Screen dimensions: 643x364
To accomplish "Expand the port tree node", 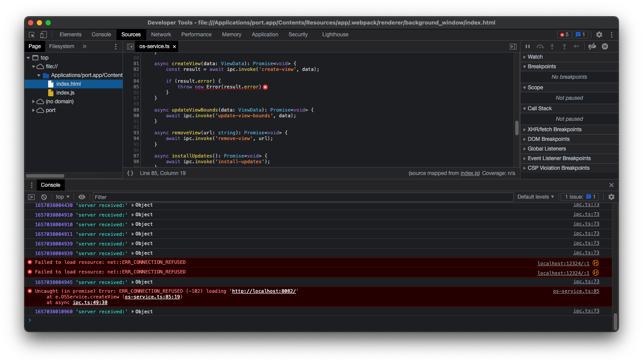I will tap(34, 110).
